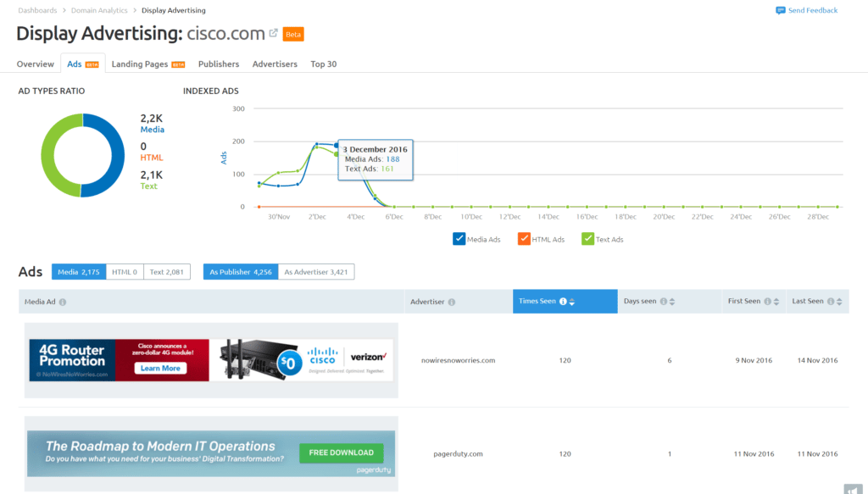The image size is (868, 494).
Task: Click info icon beside Advertiser header
Action: pos(452,302)
